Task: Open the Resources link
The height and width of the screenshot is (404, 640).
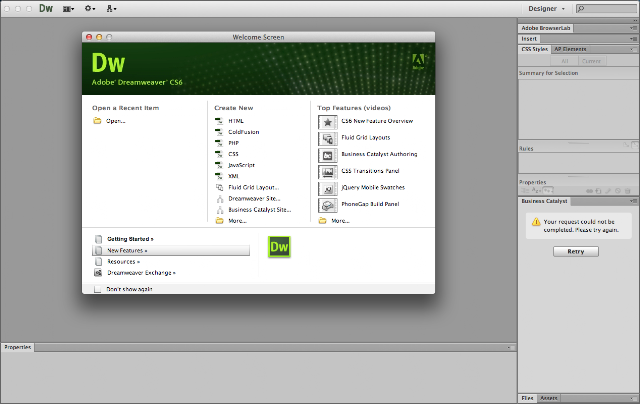Action: point(124,262)
